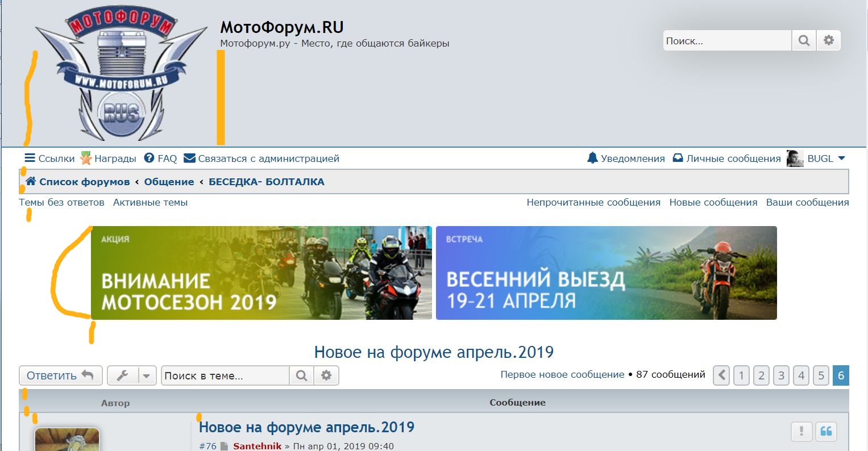Open topic advanced search gear button

(326, 375)
